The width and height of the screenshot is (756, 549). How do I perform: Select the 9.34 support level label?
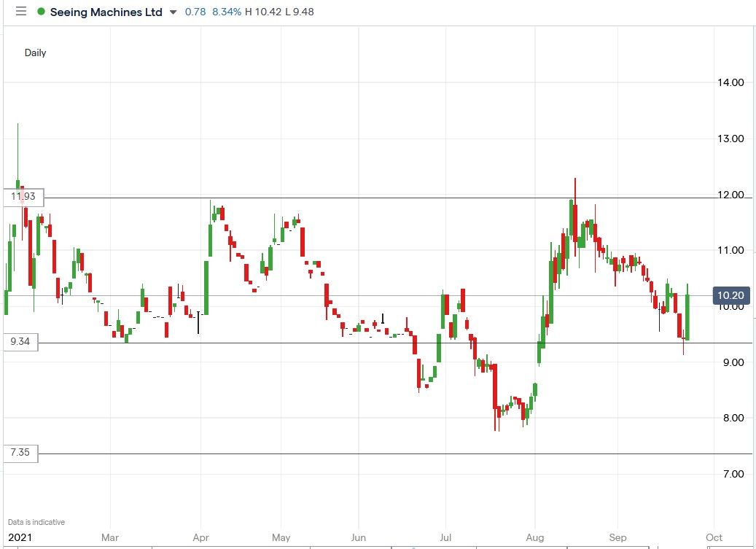point(21,342)
